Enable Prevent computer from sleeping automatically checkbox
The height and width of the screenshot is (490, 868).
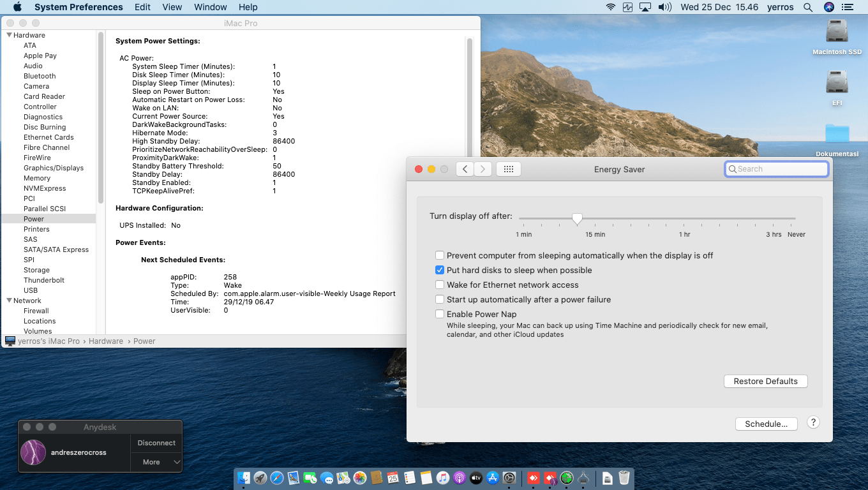tap(440, 255)
